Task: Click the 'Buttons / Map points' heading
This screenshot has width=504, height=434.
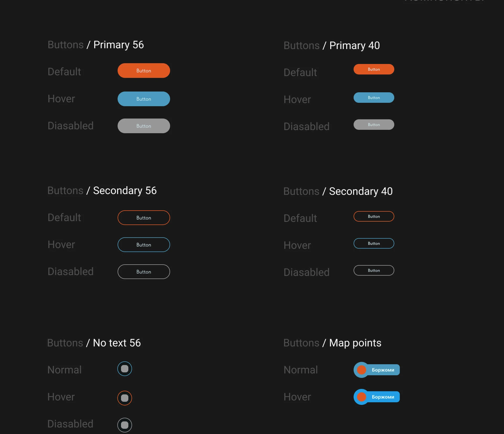Action: point(332,343)
